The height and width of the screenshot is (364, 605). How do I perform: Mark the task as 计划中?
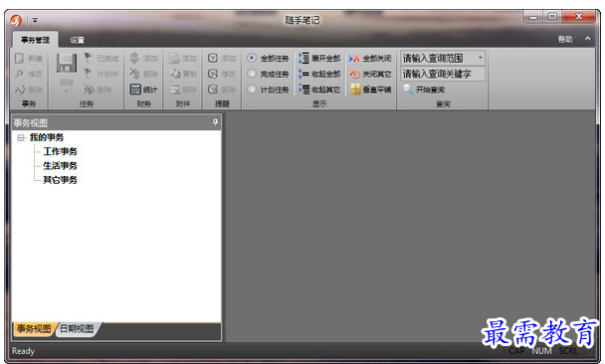(101, 74)
